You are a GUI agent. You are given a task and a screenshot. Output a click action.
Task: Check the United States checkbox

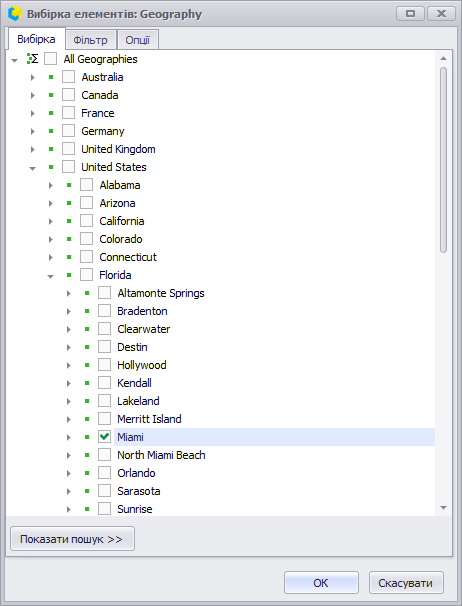click(68, 167)
